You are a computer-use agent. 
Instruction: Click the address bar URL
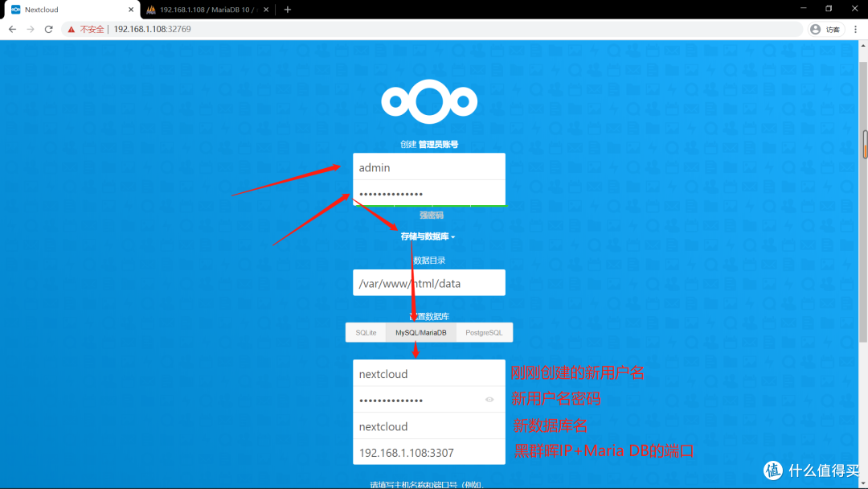[x=153, y=28]
